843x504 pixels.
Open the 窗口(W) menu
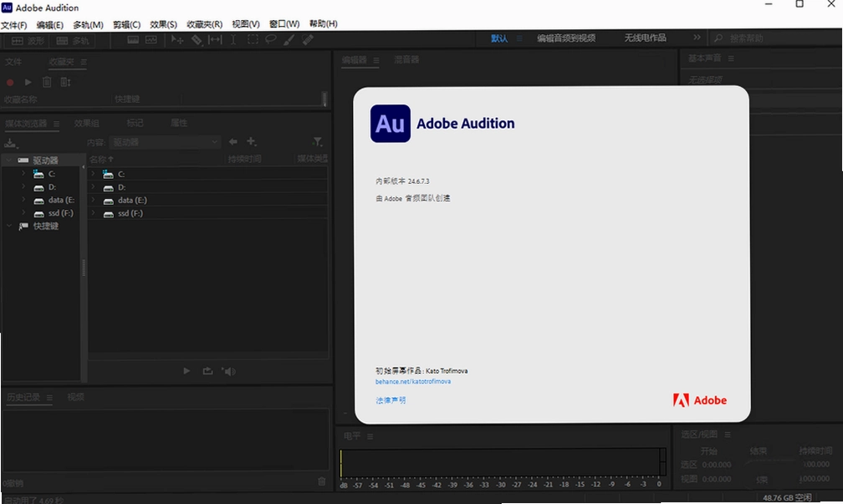[284, 24]
